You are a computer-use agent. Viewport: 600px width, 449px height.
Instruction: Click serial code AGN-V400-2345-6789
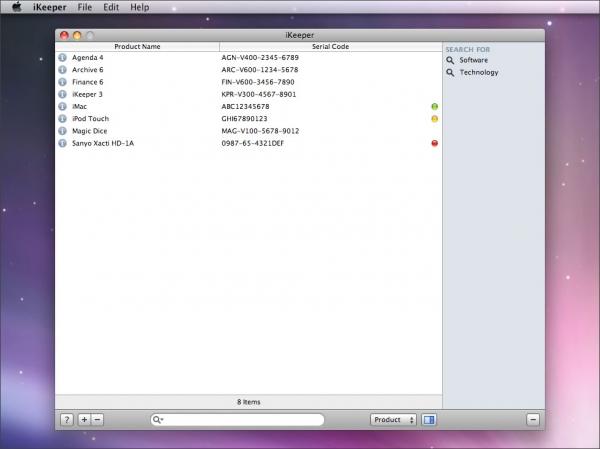tap(260, 57)
